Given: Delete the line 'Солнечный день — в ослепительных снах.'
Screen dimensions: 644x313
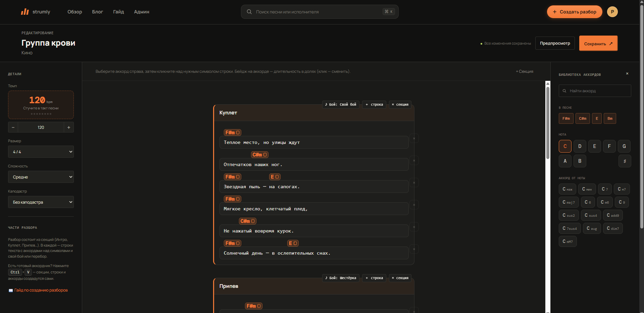Looking at the screenshot, I should click(x=414, y=249).
